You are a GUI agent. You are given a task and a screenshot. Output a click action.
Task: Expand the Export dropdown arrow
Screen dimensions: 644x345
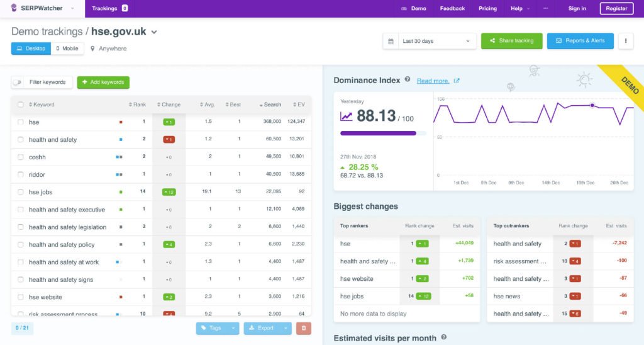tap(286, 328)
